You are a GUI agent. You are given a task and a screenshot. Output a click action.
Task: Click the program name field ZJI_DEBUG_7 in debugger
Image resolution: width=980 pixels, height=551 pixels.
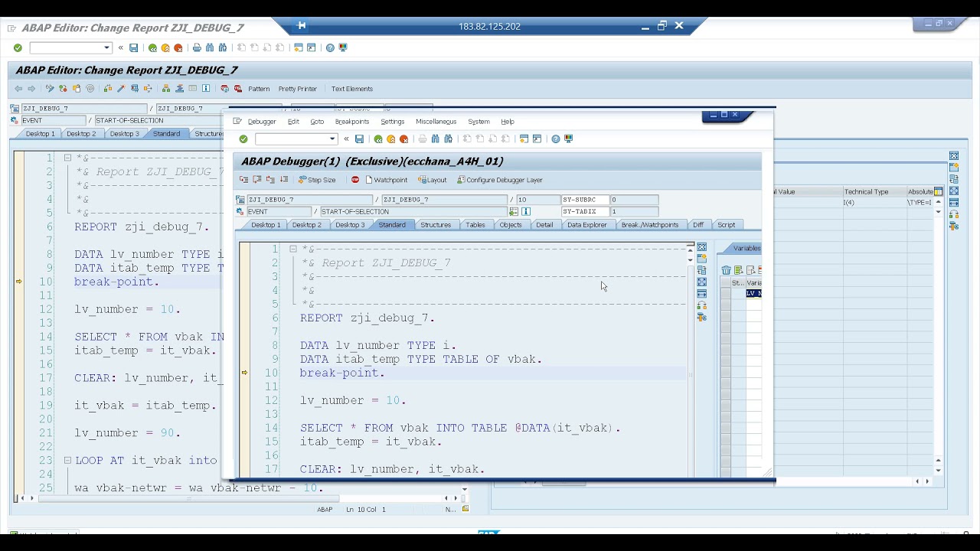(309, 200)
